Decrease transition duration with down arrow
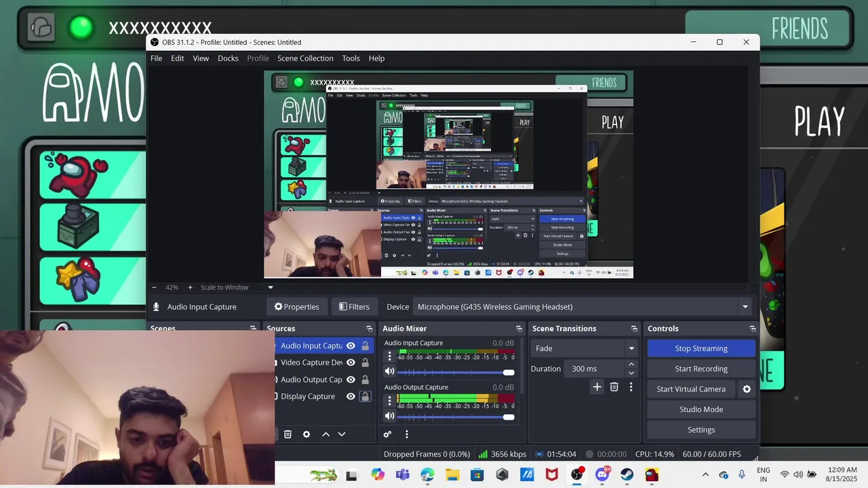Screen dimensions: 868x488 click(x=631, y=373)
